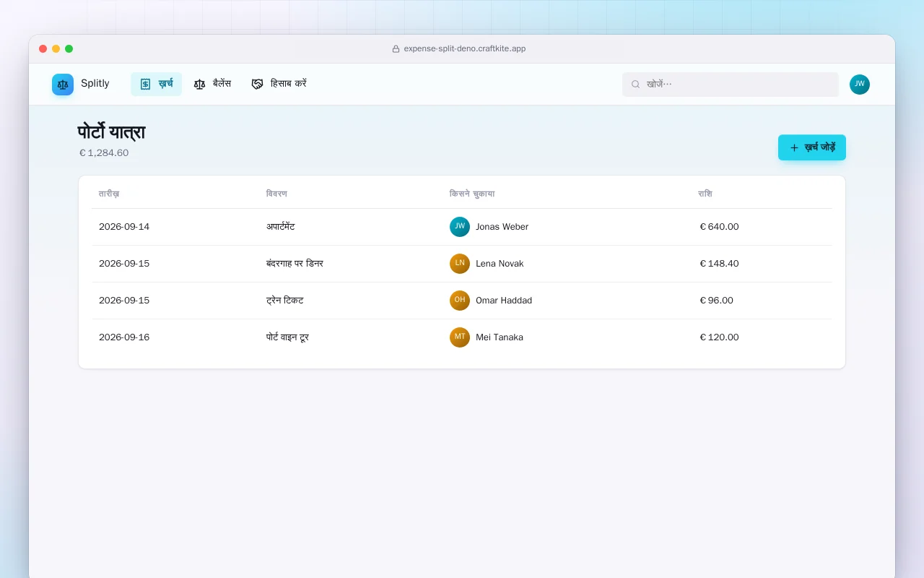Go to the हिसाब करें tab
This screenshot has height=578, width=924.
[279, 84]
